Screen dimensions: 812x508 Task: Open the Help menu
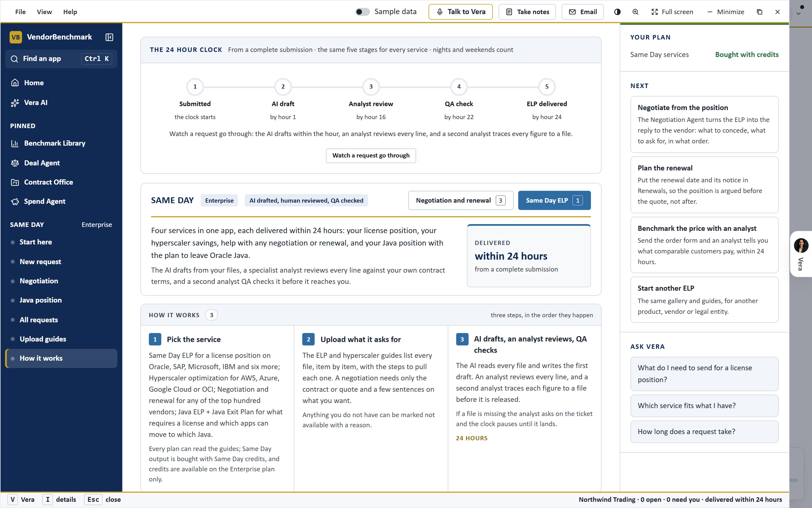(70, 12)
